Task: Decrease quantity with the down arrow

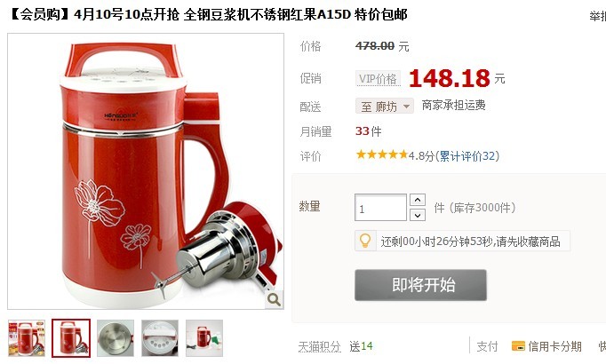Action: tap(418, 215)
